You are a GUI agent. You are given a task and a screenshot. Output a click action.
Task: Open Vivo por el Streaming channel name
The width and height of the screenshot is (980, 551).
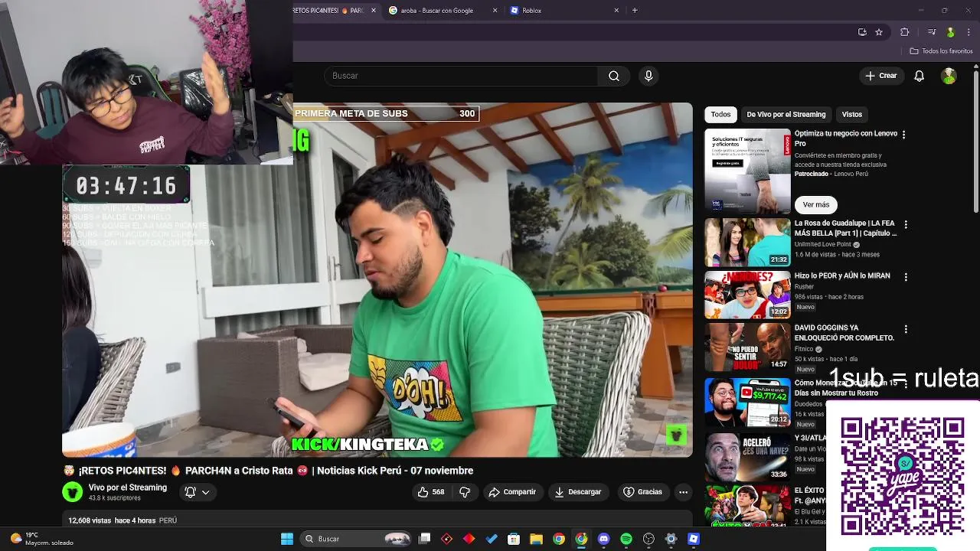pos(127,487)
